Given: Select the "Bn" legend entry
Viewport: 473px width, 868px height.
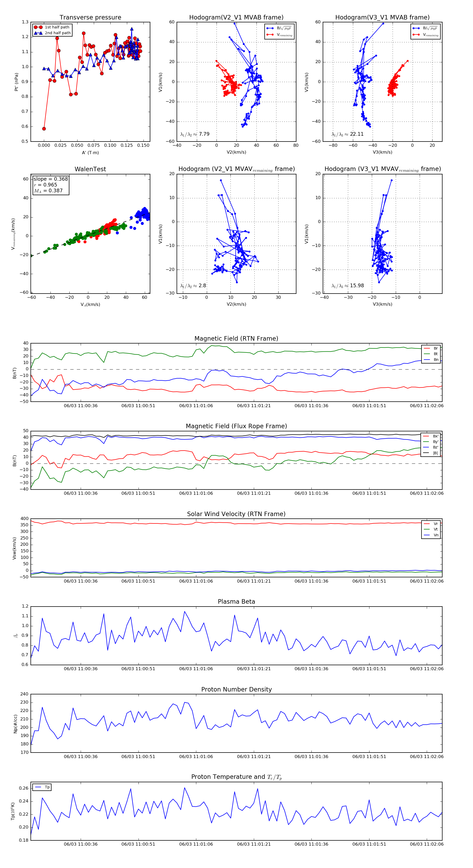Looking at the screenshot, I should pyautogui.click(x=431, y=360).
